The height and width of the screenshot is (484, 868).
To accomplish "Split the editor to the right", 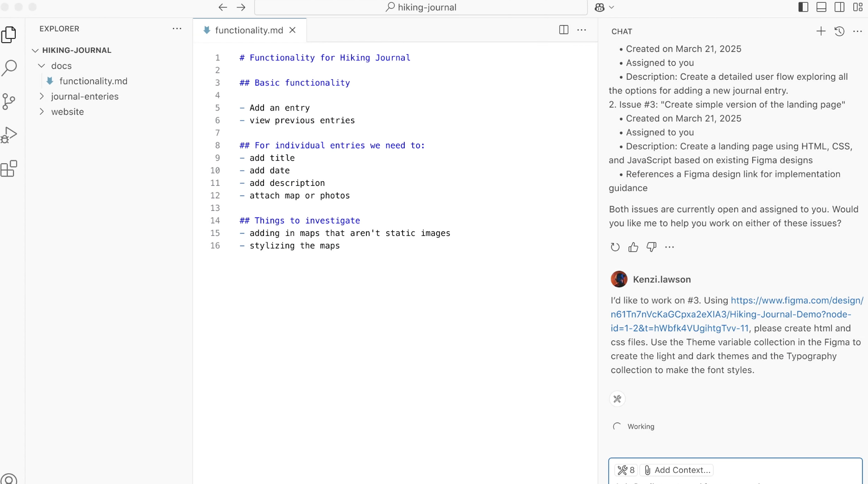I will pos(564,30).
